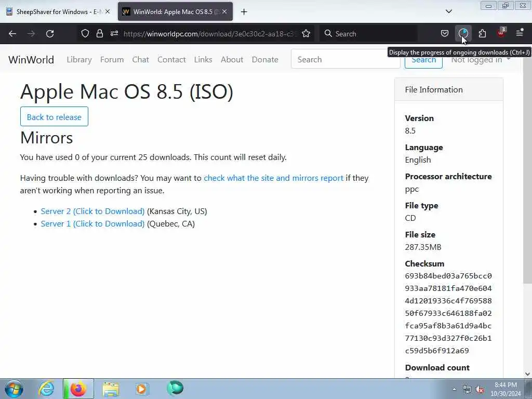Show ongoing downloads progress
Screen dimensions: 532x399
tap(463, 34)
